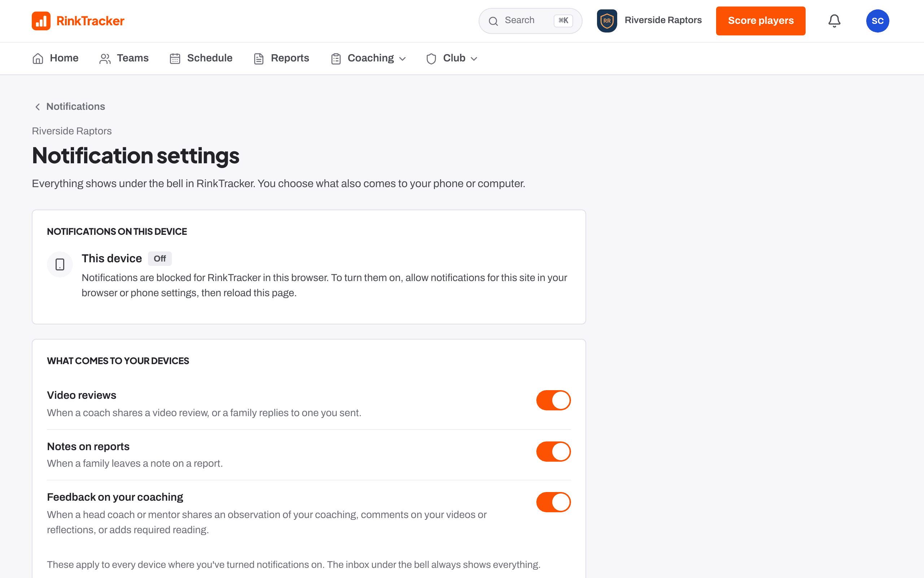Click the Notes on reports label
Viewport: 924px width, 578px height.
tap(88, 447)
